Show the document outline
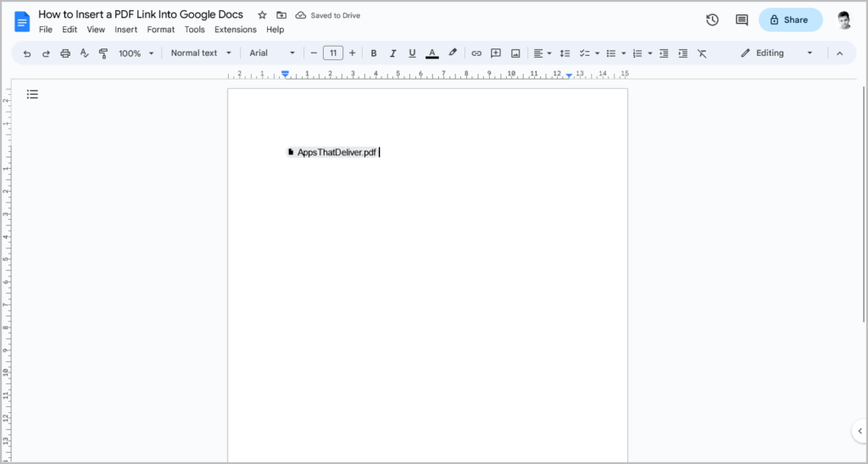The height and width of the screenshot is (464, 868). (x=33, y=95)
